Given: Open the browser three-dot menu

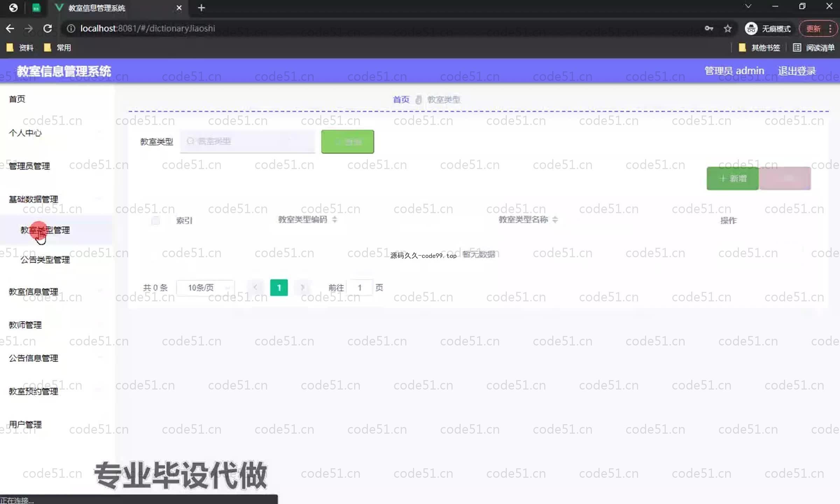Looking at the screenshot, I should tap(830, 28).
